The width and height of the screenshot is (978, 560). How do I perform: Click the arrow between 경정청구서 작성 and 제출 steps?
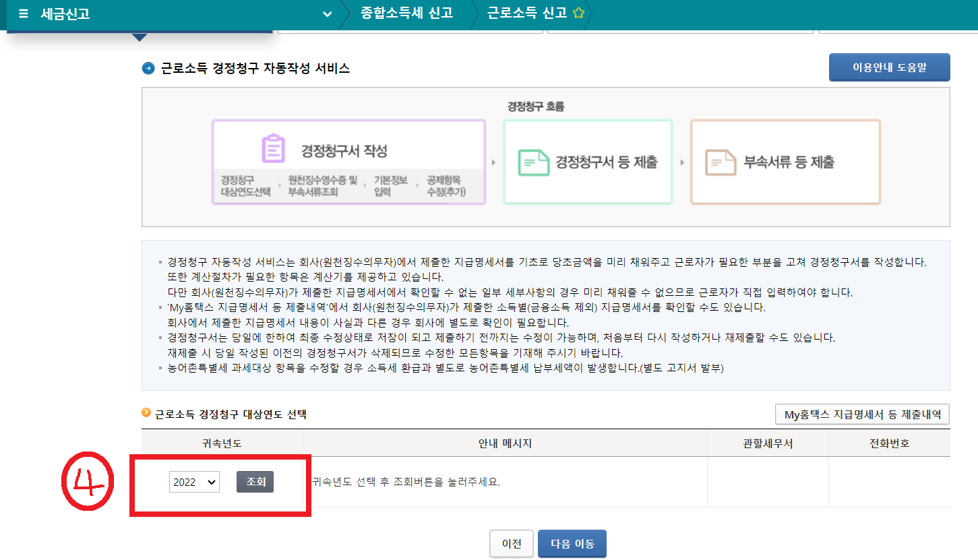[x=494, y=162]
